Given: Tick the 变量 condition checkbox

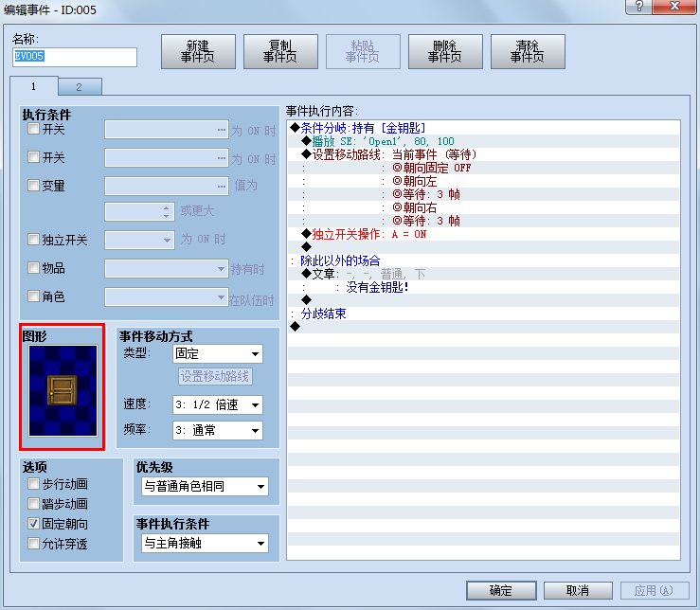Looking at the screenshot, I should point(33,186).
